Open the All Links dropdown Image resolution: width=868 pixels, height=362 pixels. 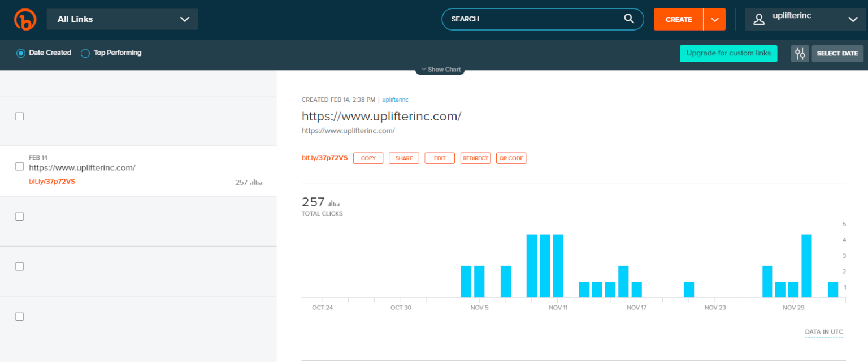[123, 19]
